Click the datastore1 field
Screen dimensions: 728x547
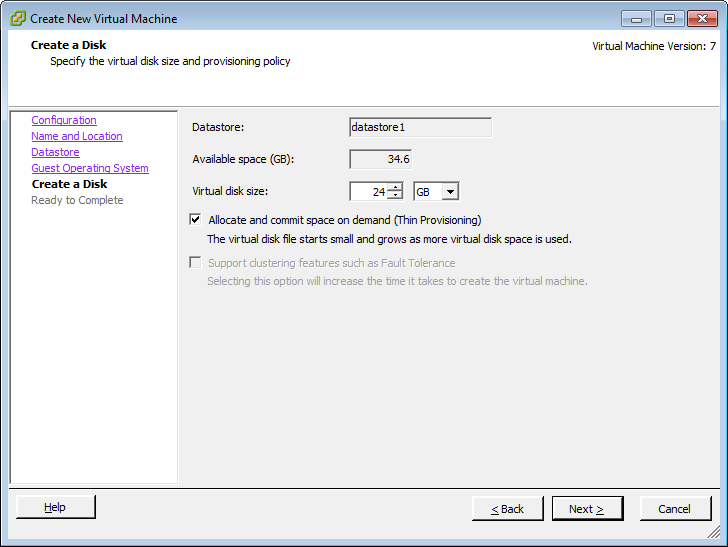[x=420, y=127]
